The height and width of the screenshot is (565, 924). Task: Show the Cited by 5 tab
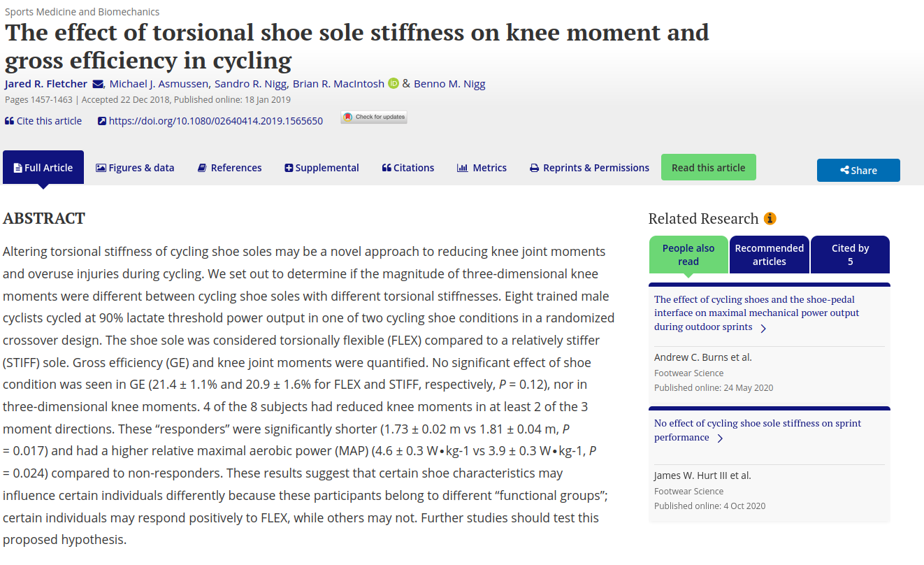click(850, 255)
